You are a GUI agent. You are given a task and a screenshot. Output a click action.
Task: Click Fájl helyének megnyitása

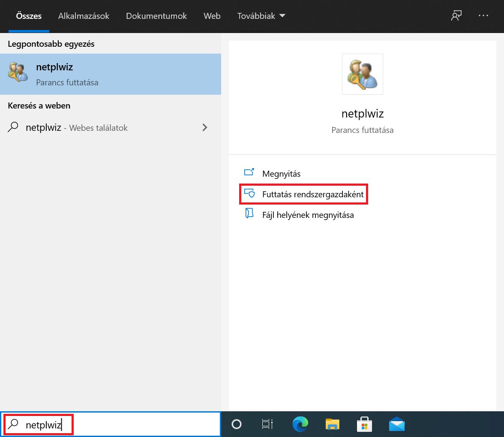click(x=308, y=215)
